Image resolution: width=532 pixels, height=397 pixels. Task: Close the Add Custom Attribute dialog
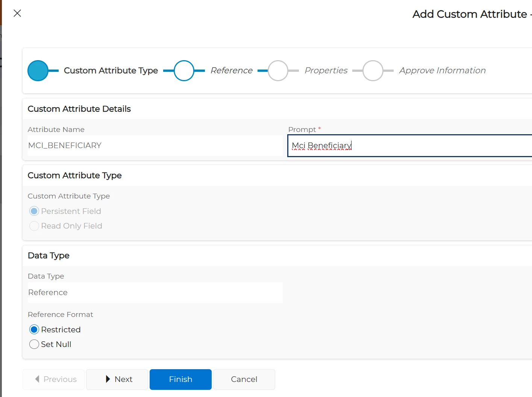17,13
